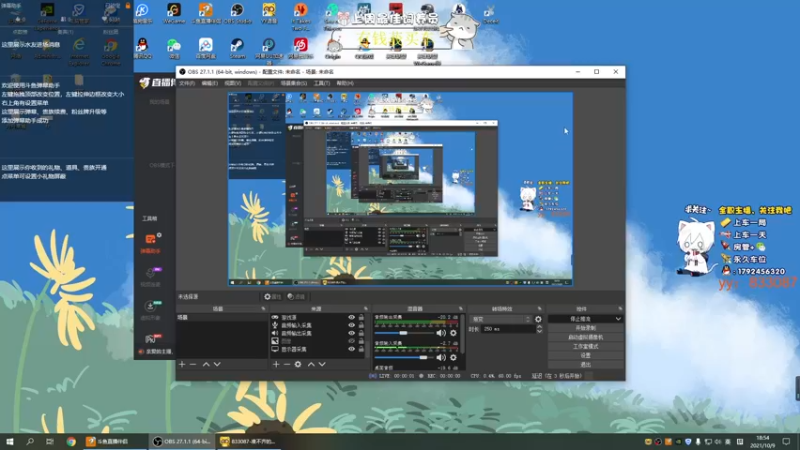This screenshot has height=450, width=800.
Task: Pop out the 来源 dock panel
Action: pos(366,309)
